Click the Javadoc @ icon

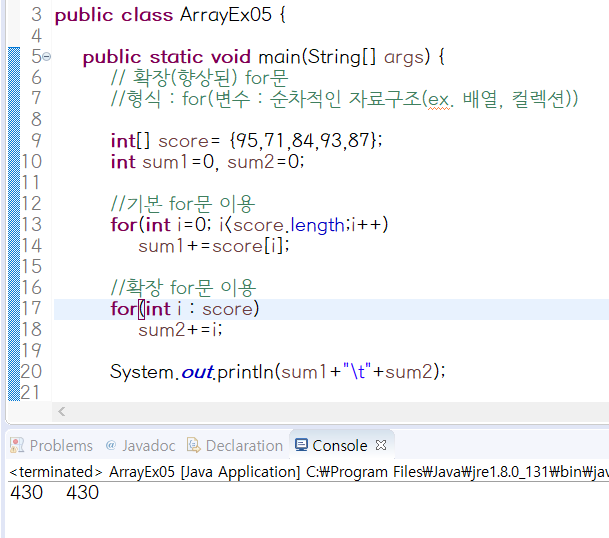[111, 445]
